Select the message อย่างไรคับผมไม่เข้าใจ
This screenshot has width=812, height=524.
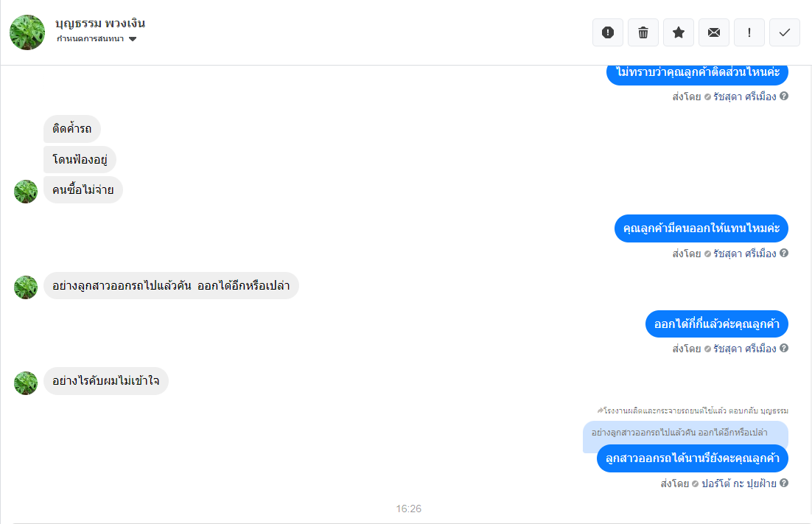click(x=105, y=381)
